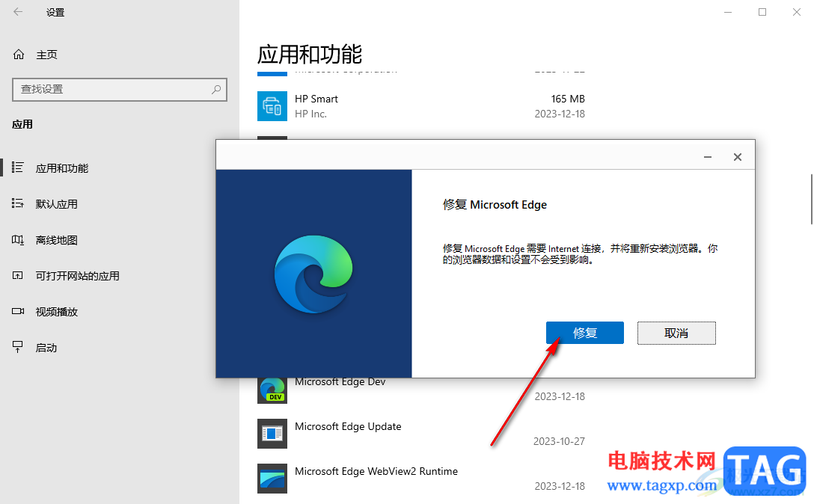Go back with the Settings back arrow
This screenshot has height=504, width=814.
pyautogui.click(x=18, y=12)
